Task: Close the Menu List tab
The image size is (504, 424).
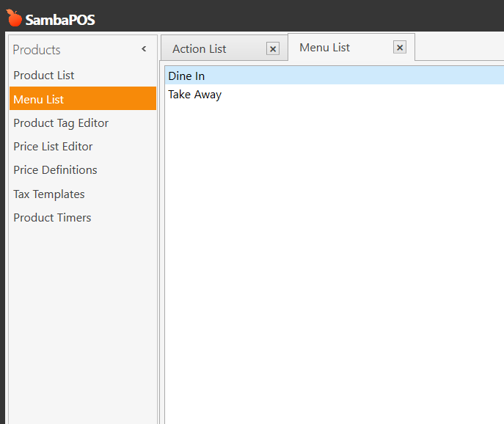Action: 400,48
